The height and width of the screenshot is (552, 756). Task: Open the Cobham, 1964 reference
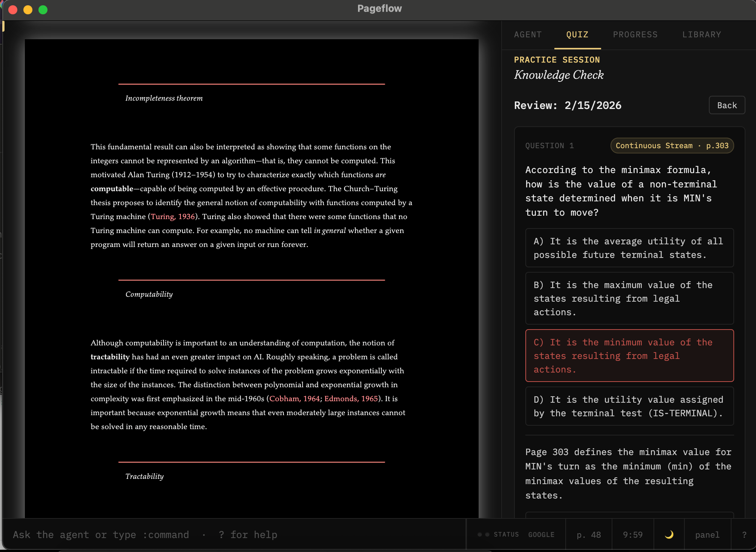tap(295, 399)
